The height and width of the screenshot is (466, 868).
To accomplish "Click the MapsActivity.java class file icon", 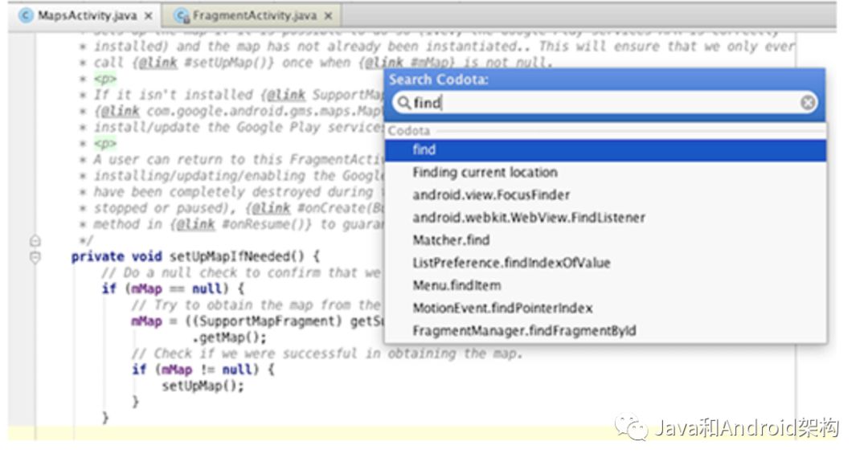I will [26, 15].
